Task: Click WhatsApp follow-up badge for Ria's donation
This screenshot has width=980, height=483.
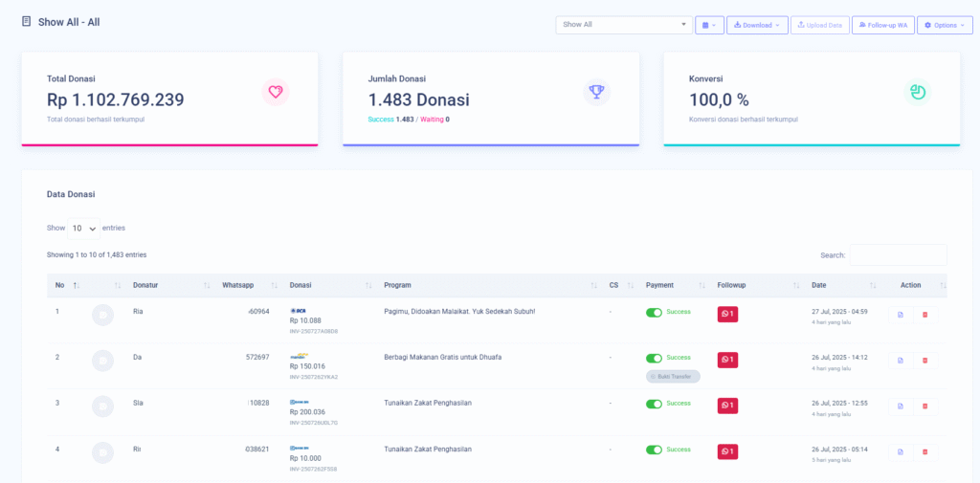Action: coord(727,315)
